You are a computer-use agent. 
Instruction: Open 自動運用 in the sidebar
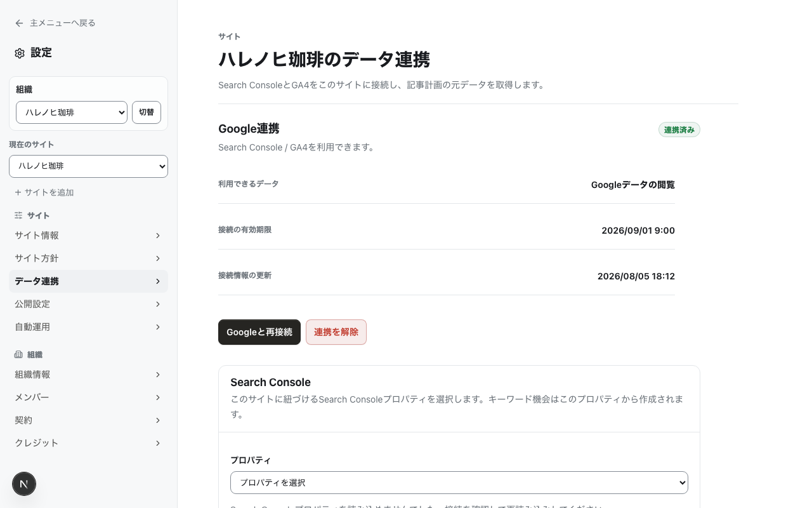[x=88, y=327]
